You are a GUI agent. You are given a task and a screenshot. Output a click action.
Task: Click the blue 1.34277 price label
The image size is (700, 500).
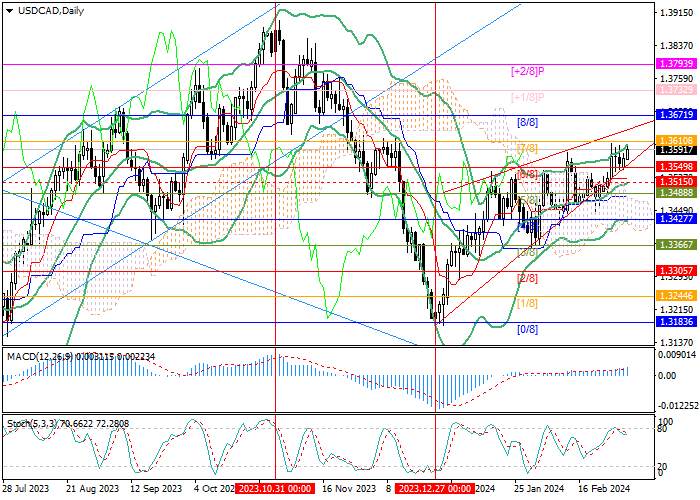(x=676, y=218)
